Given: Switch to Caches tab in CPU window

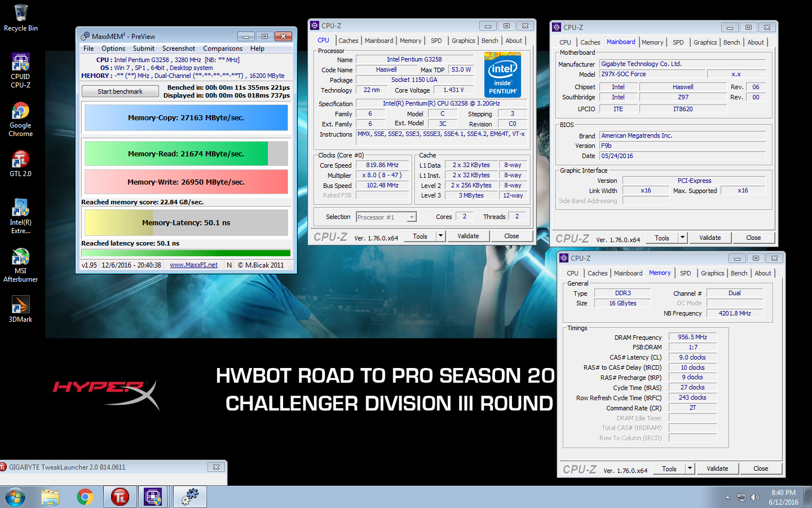Looking at the screenshot, I should coord(348,41).
